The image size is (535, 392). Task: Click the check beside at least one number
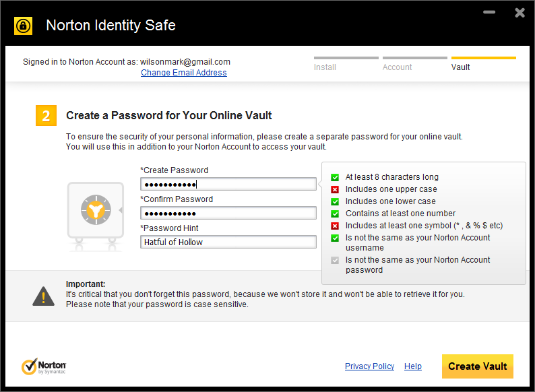tap(335, 214)
